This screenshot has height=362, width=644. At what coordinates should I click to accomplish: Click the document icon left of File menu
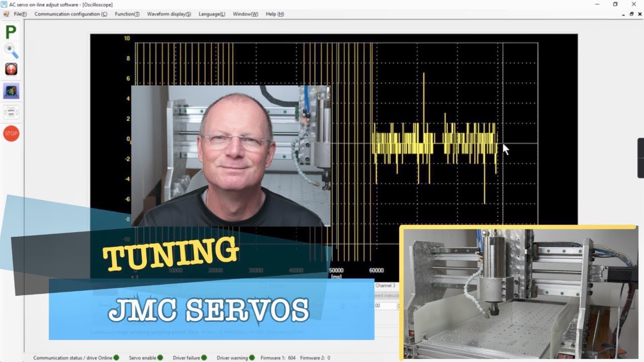coord(7,14)
